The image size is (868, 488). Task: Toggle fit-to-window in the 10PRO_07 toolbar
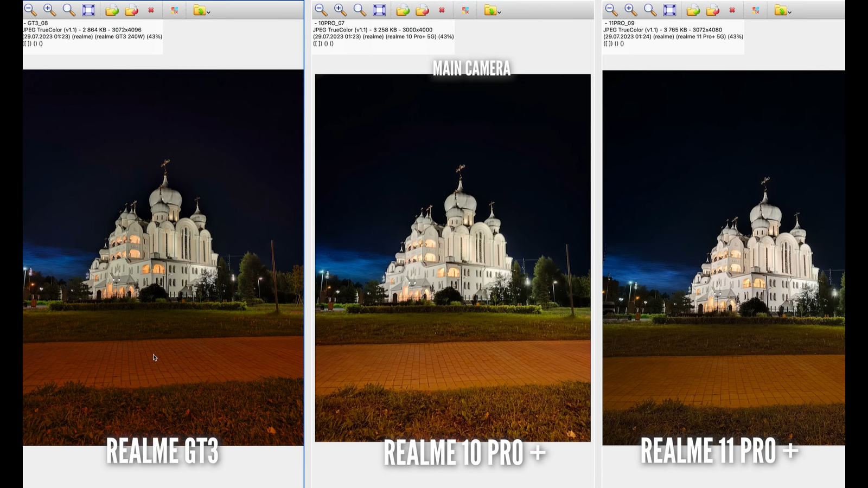coord(379,10)
